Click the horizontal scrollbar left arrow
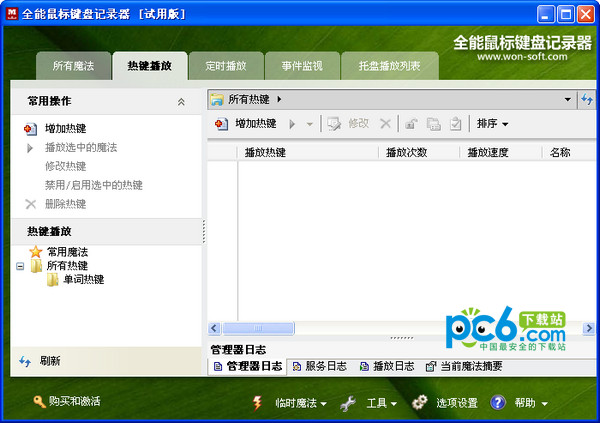Image resolution: width=600 pixels, height=423 pixels. (x=214, y=328)
